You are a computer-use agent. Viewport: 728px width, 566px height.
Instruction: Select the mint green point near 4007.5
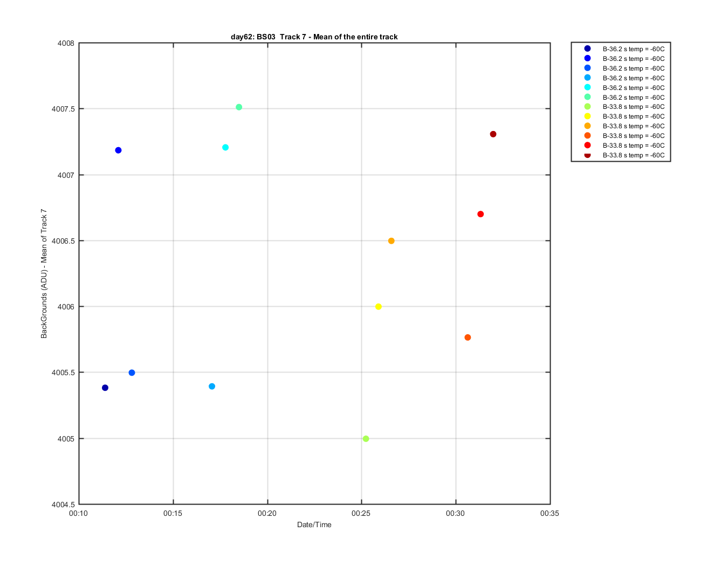(239, 107)
